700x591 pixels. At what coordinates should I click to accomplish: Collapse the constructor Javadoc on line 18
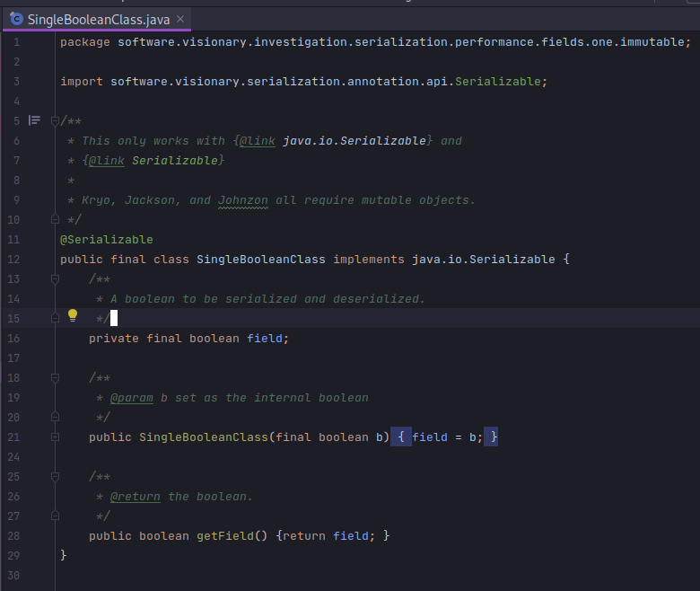[55, 378]
